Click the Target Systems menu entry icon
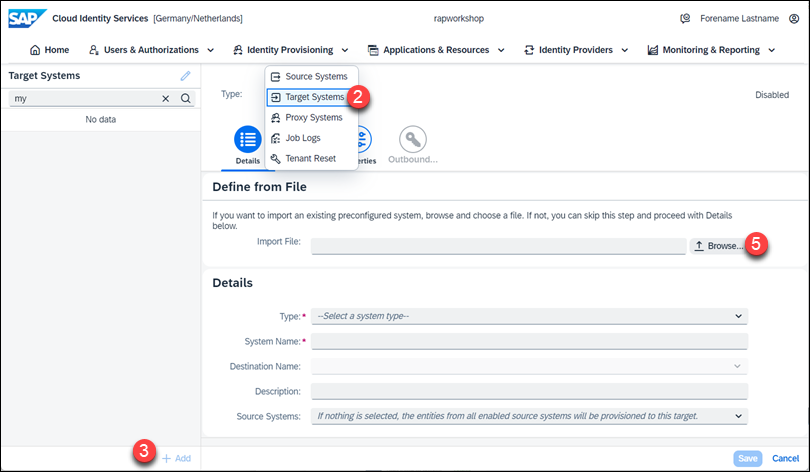Screen dimensions: 810x472 coord(276,97)
